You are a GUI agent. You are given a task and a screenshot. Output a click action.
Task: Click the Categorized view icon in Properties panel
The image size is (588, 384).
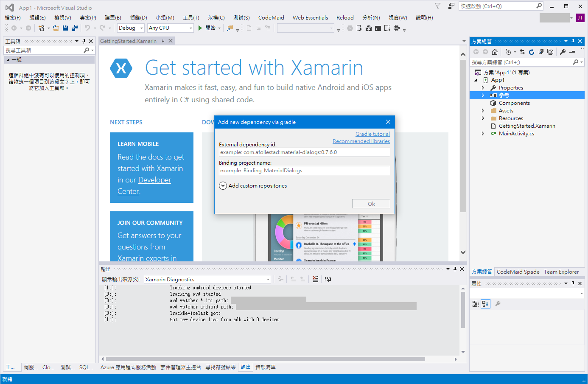(x=476, y=304)
